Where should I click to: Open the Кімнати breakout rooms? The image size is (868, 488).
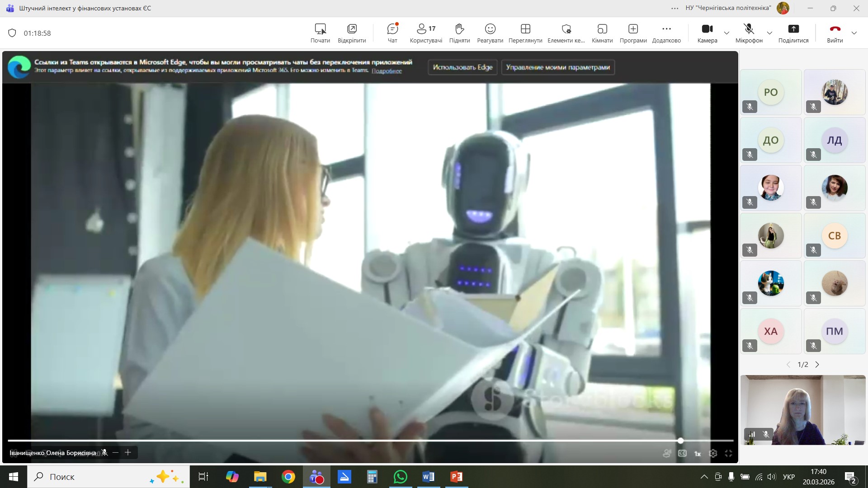coord(602,33)
